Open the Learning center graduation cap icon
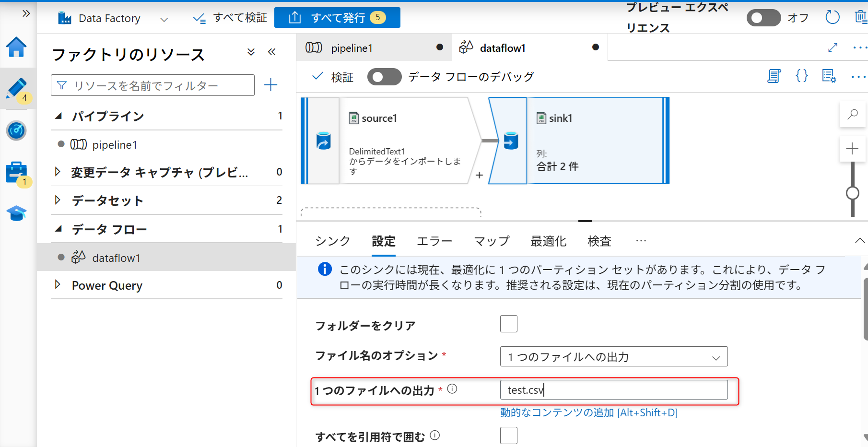The image size is (868, 447). tap(17, 213)
